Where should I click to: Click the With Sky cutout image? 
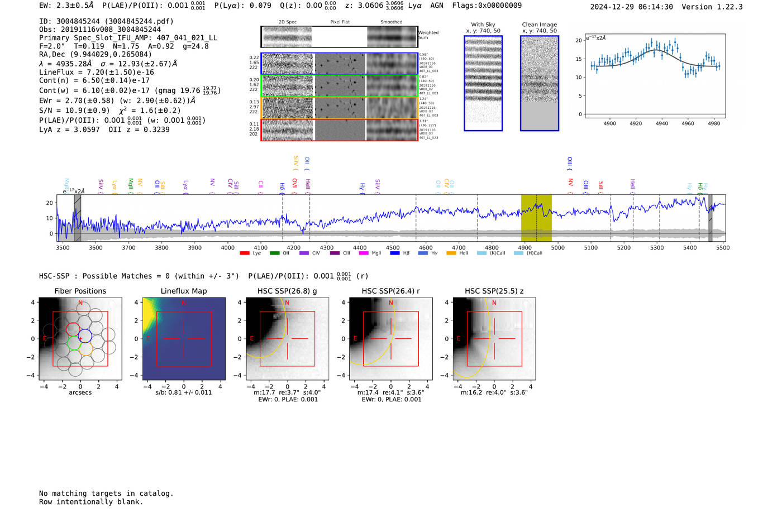[x=483, y=83]
